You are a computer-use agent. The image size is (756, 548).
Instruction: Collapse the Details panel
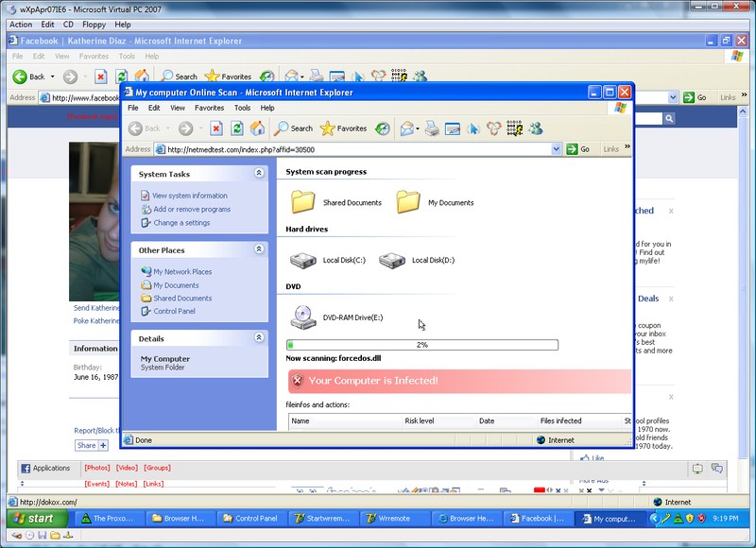pyautogui.click(x=259, y=338)
